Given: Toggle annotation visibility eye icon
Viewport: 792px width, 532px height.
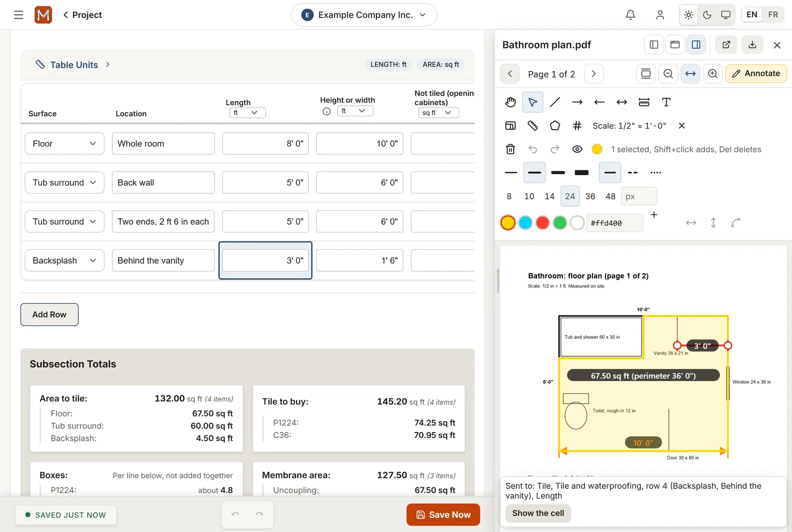Looking at the screenshot, I should [x=577, y=149].
